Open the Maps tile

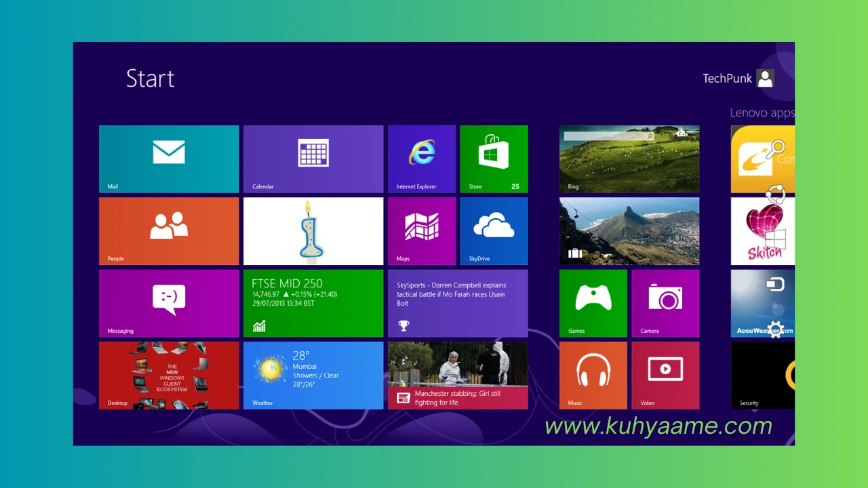tap(422, 231)
